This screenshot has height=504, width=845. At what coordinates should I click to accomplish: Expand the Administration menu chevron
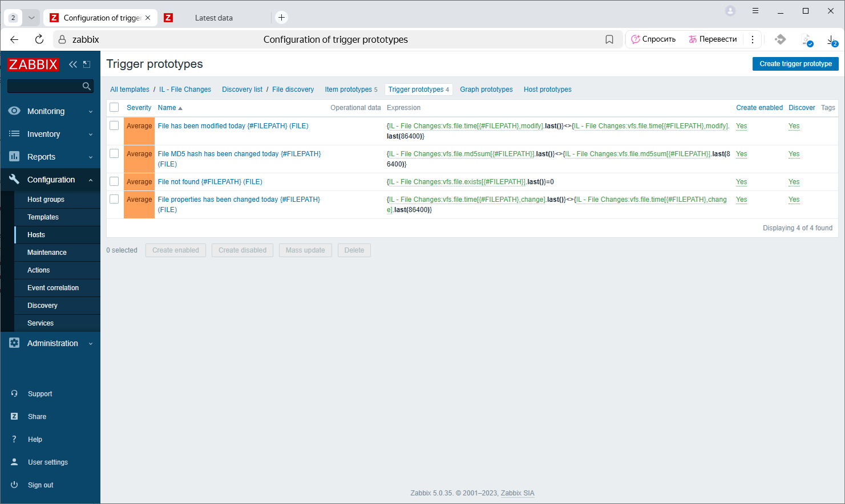[x=91, y=344]
